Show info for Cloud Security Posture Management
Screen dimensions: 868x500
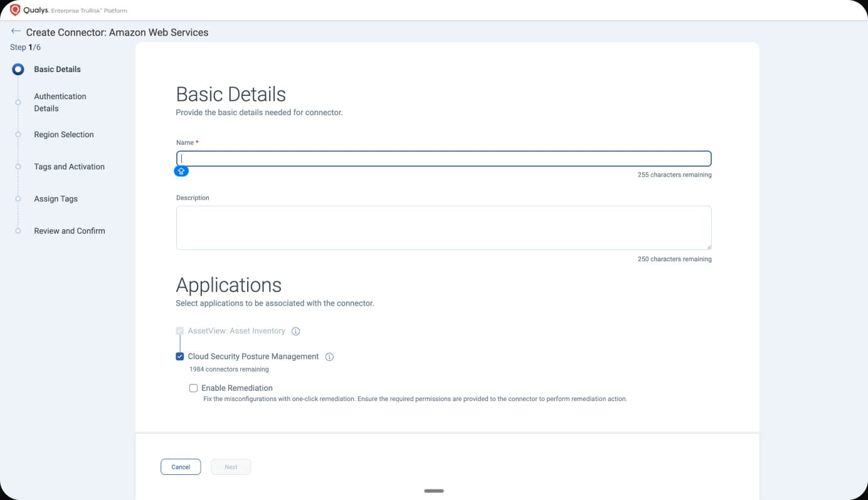(330, 357)
